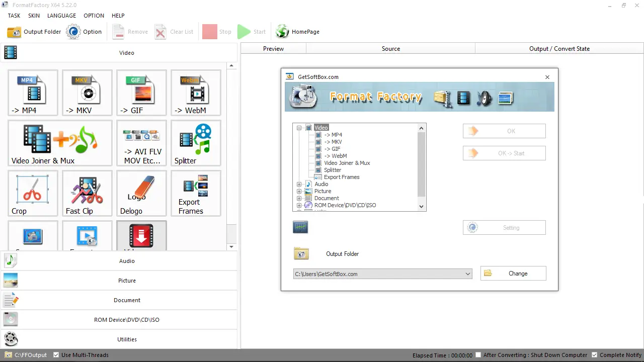Select -> GIF in the dialog tree
Screen dimensions: 644x362
click(x=332, y=149)
